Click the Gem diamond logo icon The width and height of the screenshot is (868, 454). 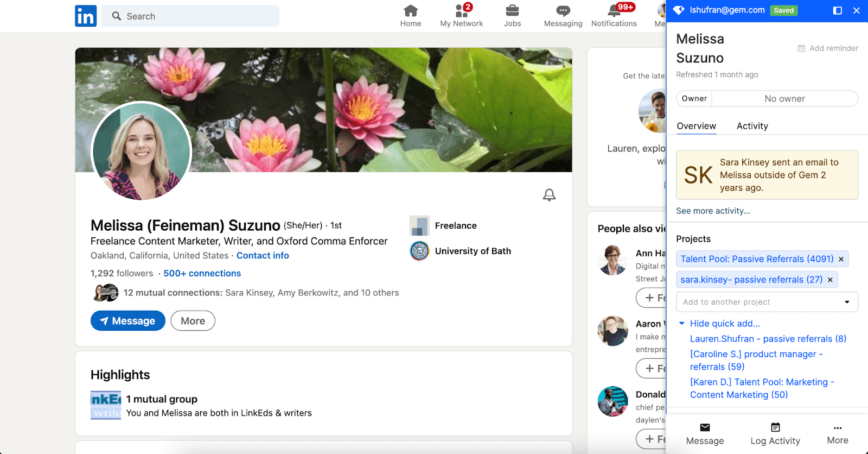coord(678,10)
